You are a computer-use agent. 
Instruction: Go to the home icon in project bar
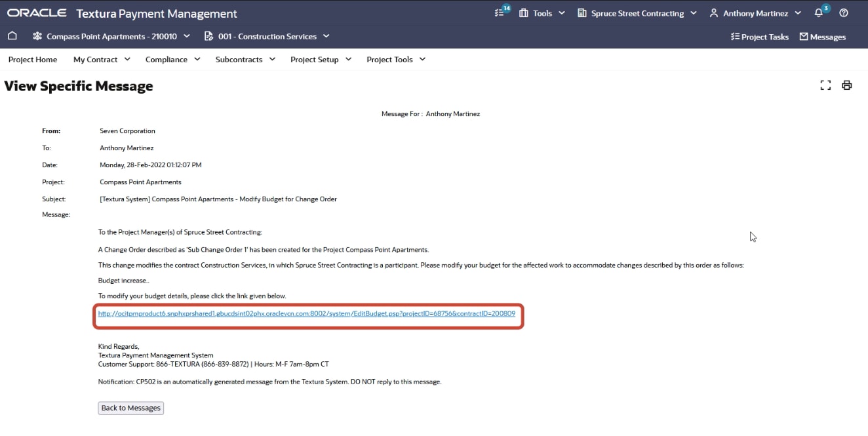click(x=12, y=36)
